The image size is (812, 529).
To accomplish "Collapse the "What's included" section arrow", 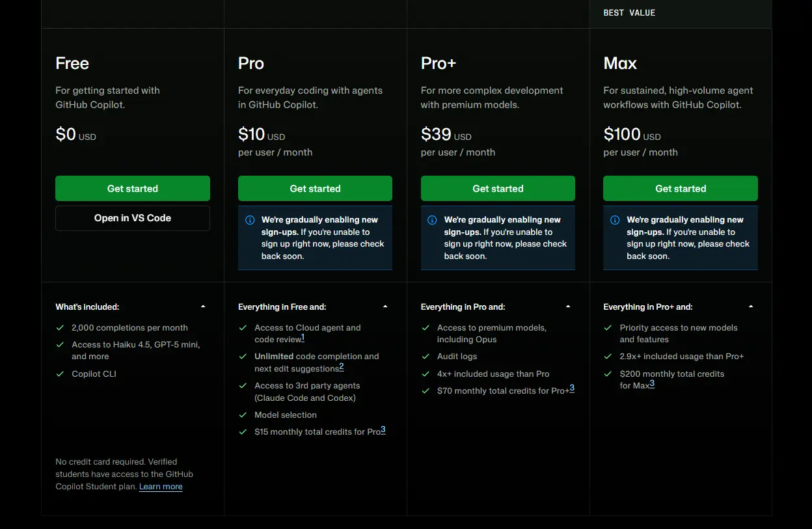I will (x=203, y=306).
